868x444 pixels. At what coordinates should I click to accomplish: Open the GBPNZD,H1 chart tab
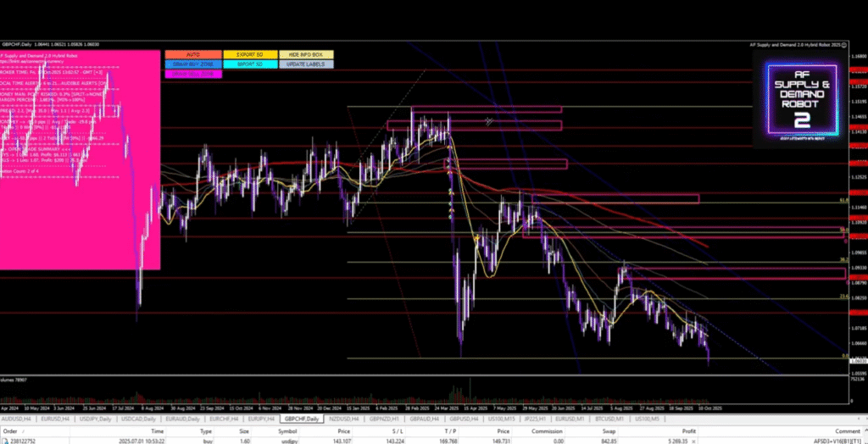[x=384, y=419]
